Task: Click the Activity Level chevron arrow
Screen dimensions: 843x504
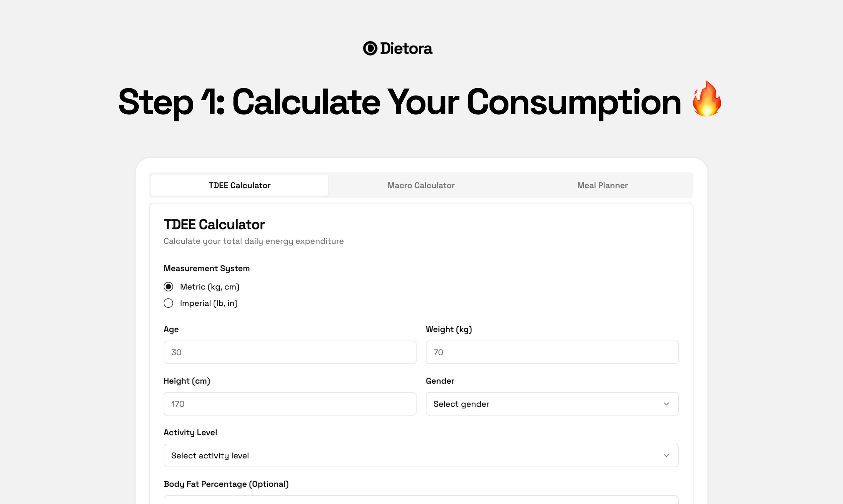Action: coord(666,456)
